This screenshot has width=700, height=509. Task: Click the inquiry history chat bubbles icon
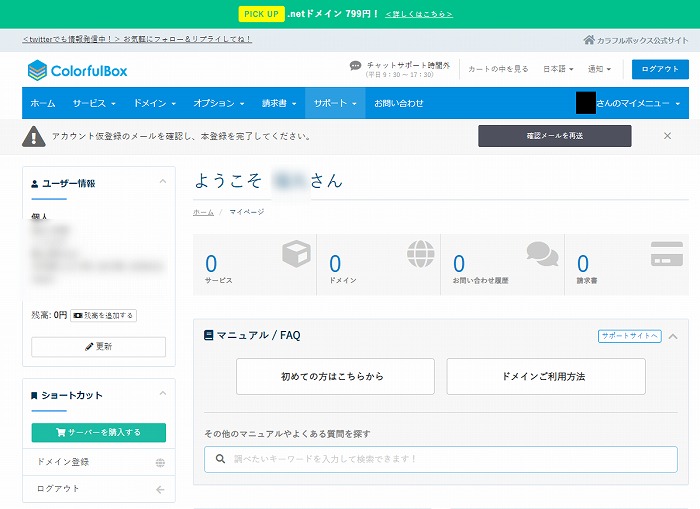(x=542, y=255)
